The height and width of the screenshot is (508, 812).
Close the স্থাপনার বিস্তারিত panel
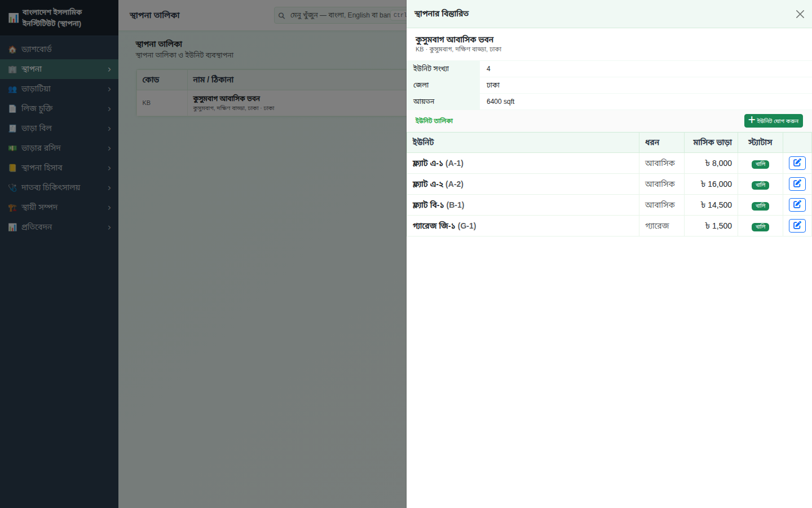tap(800, 14)
